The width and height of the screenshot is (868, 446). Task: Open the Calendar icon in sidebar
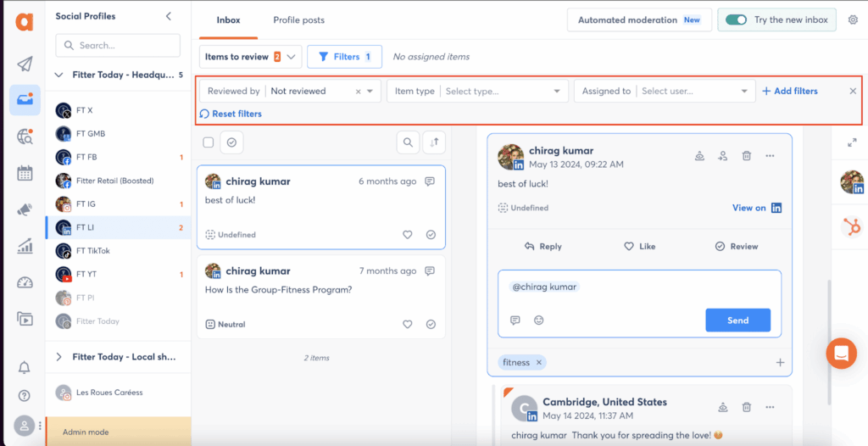[x=25, y=174]
